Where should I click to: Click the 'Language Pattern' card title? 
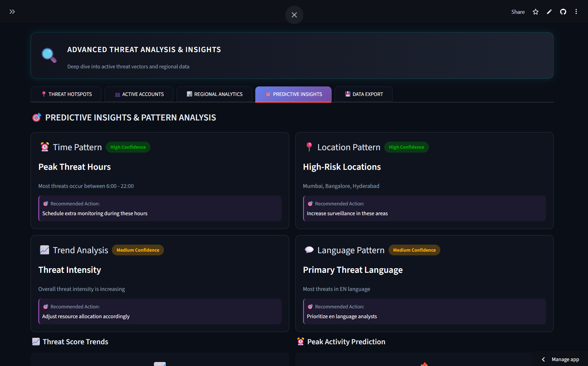pyautogui.click(x=351, y=250)
